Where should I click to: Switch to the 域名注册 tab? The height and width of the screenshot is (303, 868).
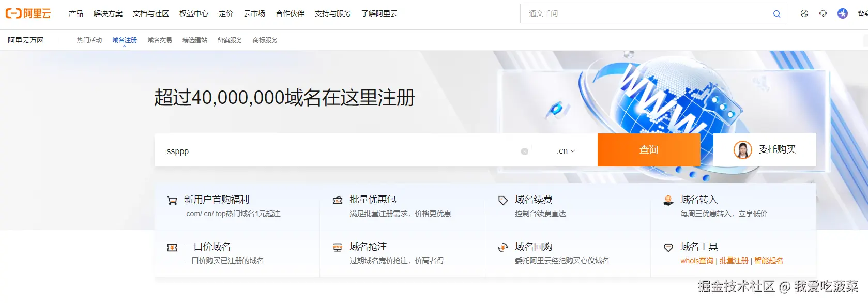pos(125,40)
